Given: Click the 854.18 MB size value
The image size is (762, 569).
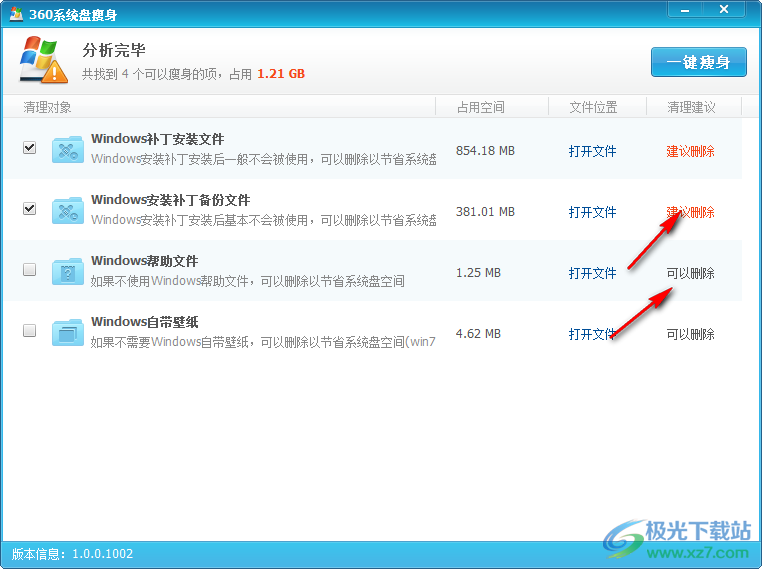Looking at the screenshot, I should [x=485, y=151].
